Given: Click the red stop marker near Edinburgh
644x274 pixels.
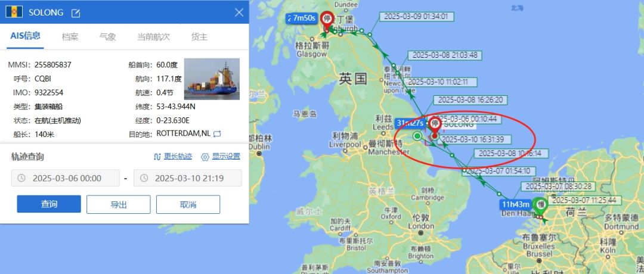Looking at the screenshot, I should click(x=327, y=20).
